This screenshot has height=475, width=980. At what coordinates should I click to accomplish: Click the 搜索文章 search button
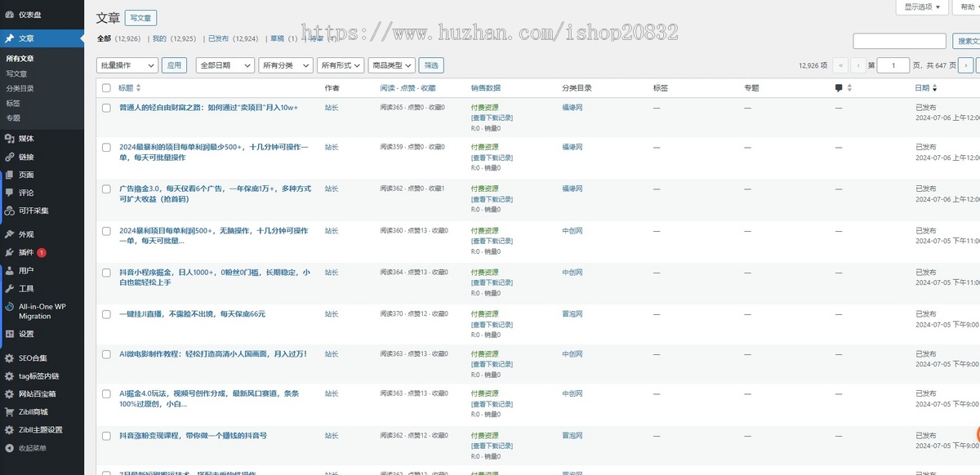pos(967,41)
